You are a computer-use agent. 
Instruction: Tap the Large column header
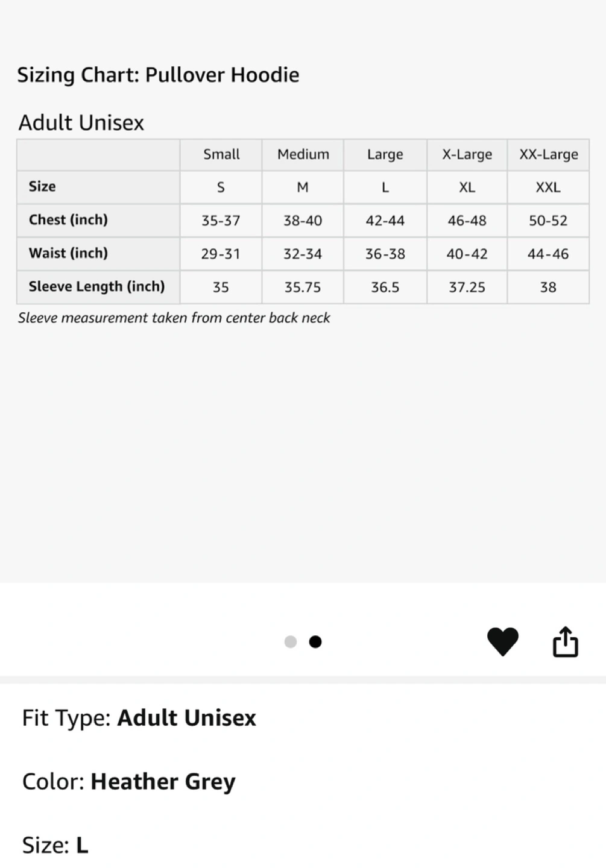pyautogui.click(x=385, y=154)
